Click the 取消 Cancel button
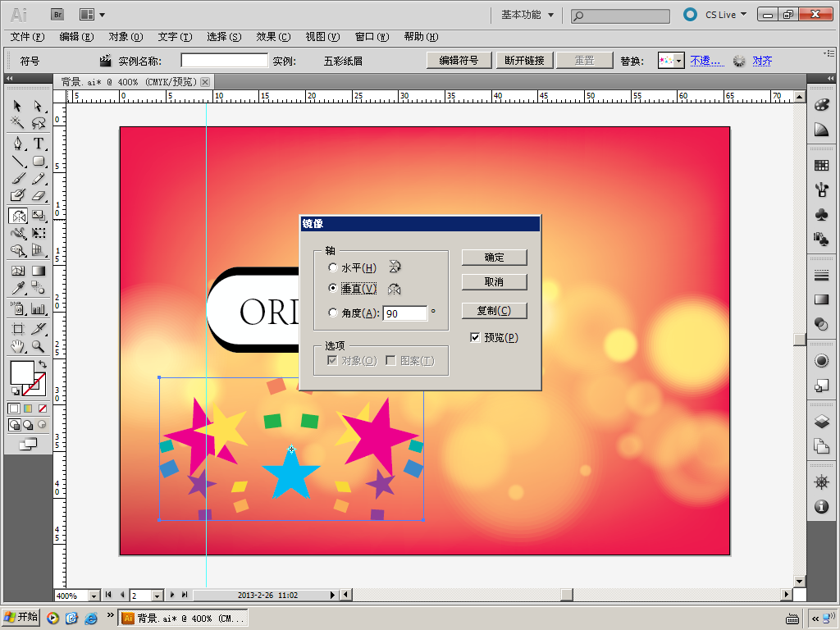The height and width of the screenshot is (630, 840). point(494,282)
